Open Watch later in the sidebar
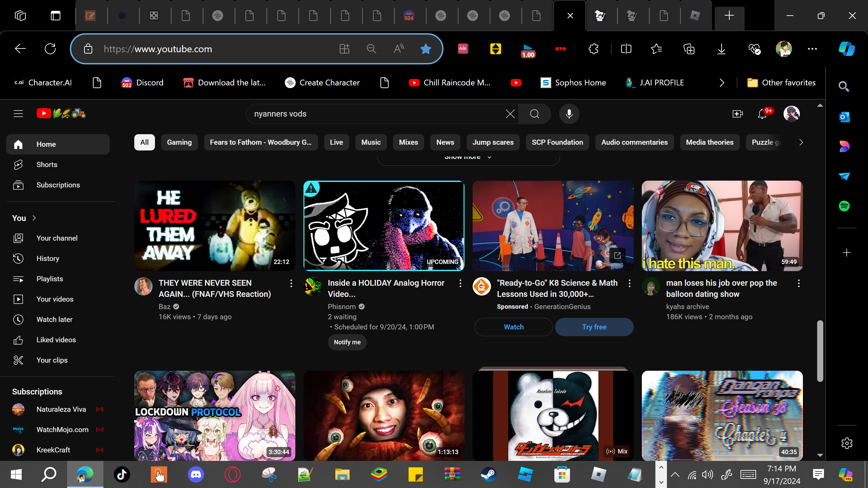The image size is (868, 488). (54, 320)
